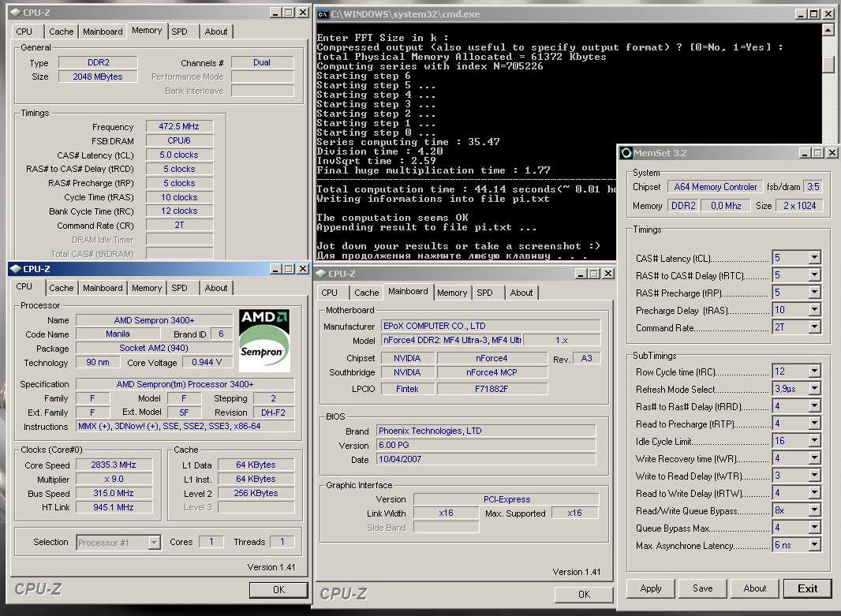Click the Socket AM2 (940) package field

pos(154,349)
